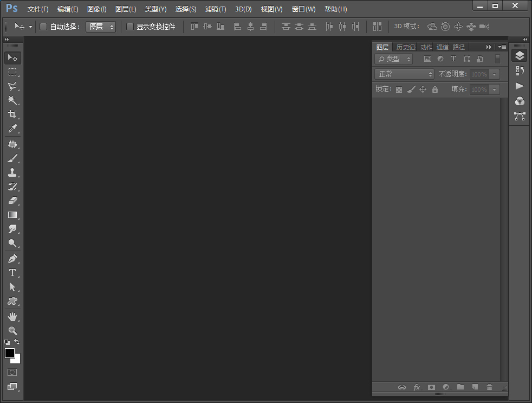This screenshot has height=403, width=532.
Task: Select the Crop tool
Action: coord(12,114)
